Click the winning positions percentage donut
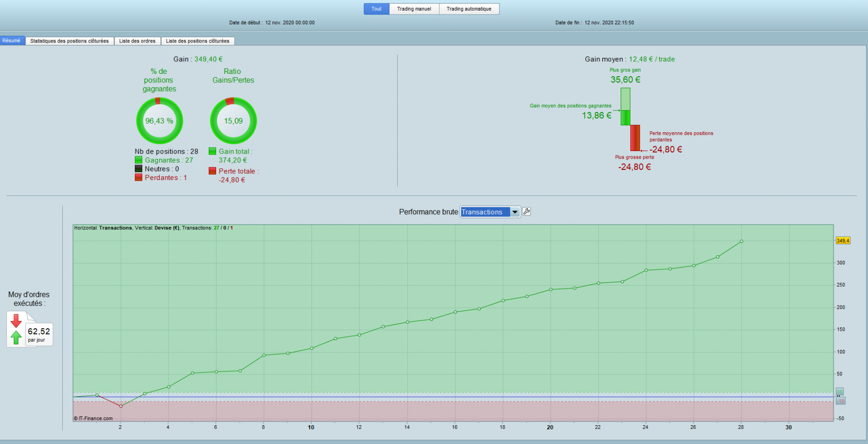The height and width of the screenshot is (444, 868). [159, 121]
